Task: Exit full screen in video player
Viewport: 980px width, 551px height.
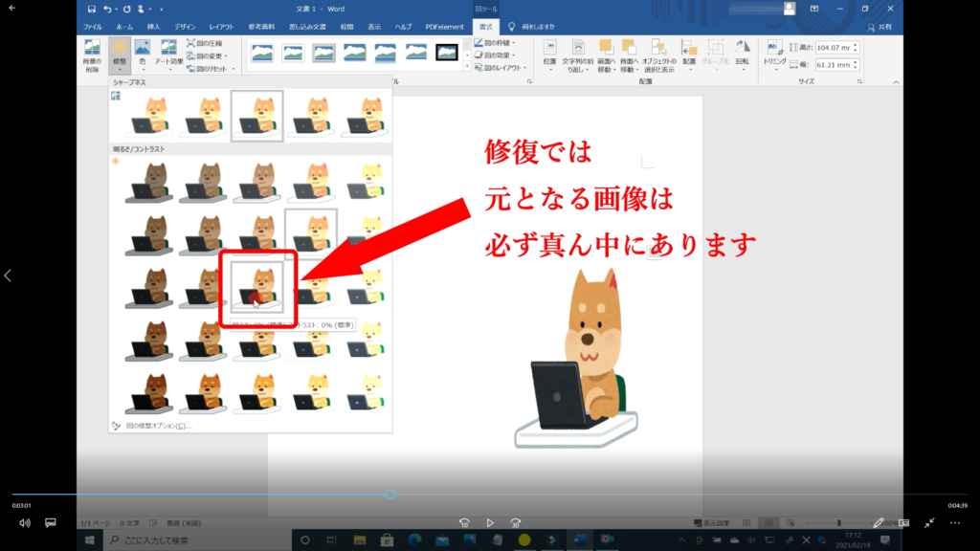Action: coord(928,523)
